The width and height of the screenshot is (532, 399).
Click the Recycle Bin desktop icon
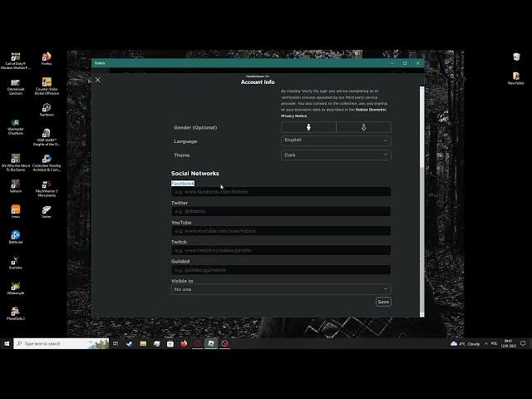[516, 57]
